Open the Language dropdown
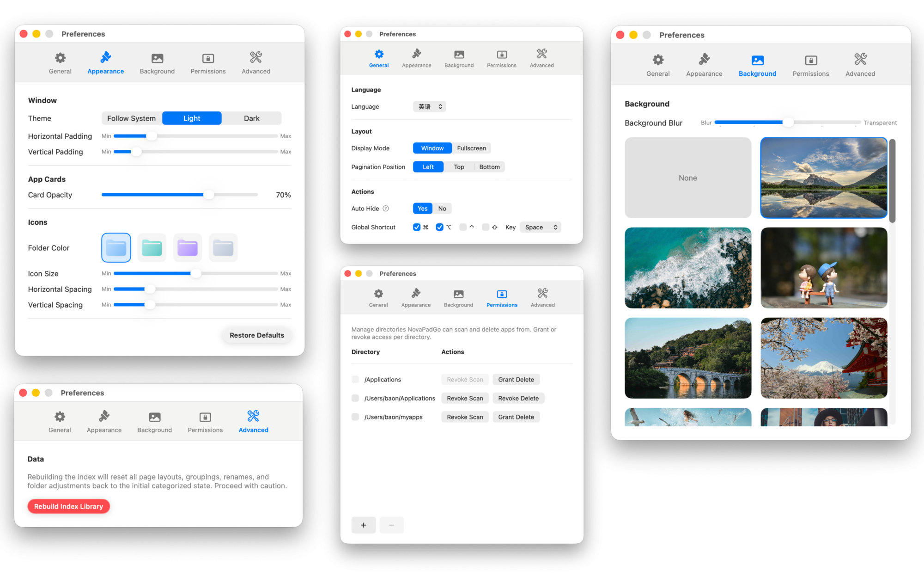 click(430, 107)
